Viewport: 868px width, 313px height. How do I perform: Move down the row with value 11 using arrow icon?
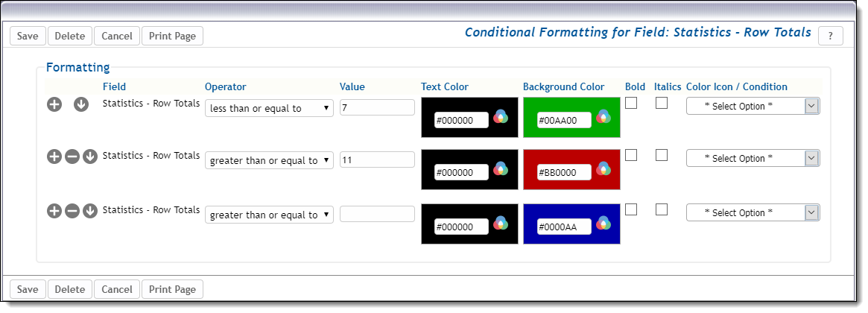pos(90,156)
